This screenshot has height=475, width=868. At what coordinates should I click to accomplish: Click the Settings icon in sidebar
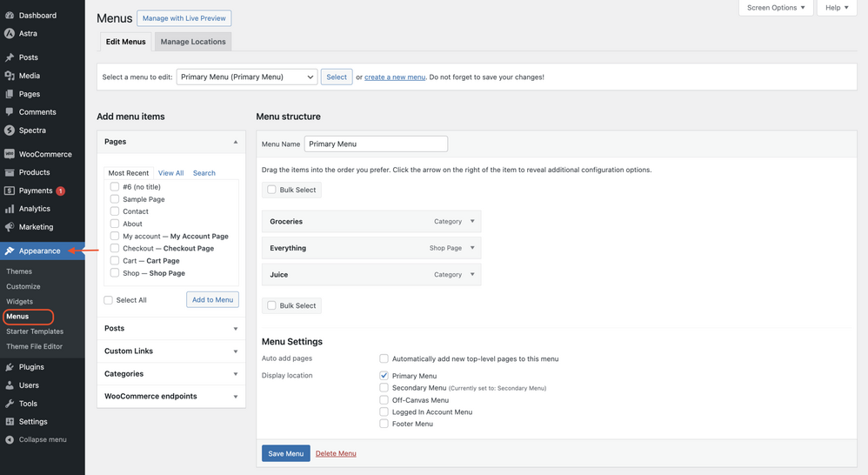click(x=10, y=422)
